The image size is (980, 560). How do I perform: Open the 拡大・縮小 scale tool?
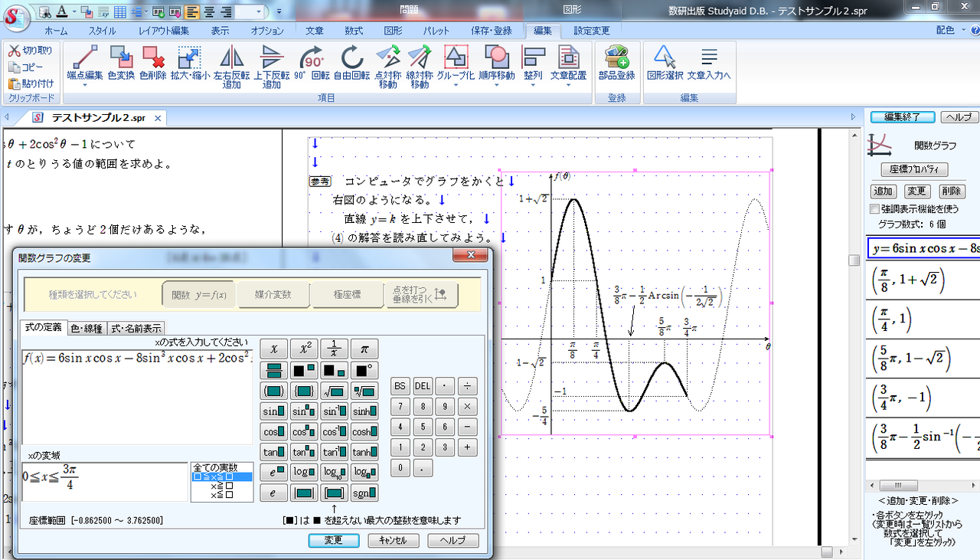[x=190, y=61]
